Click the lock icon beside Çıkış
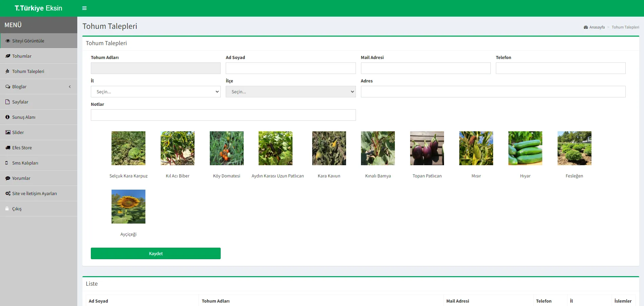 point(7,209)
